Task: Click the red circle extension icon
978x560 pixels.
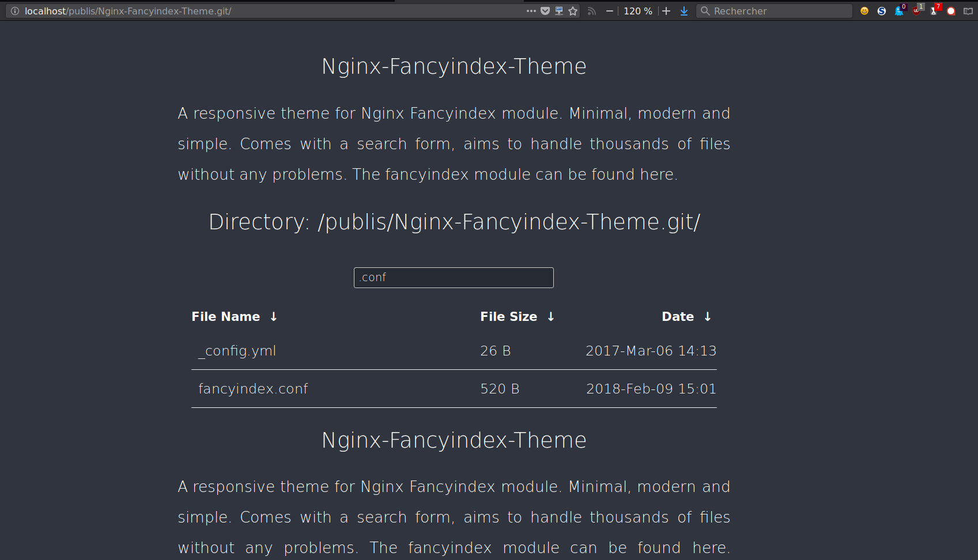Action: pos(951,11)
